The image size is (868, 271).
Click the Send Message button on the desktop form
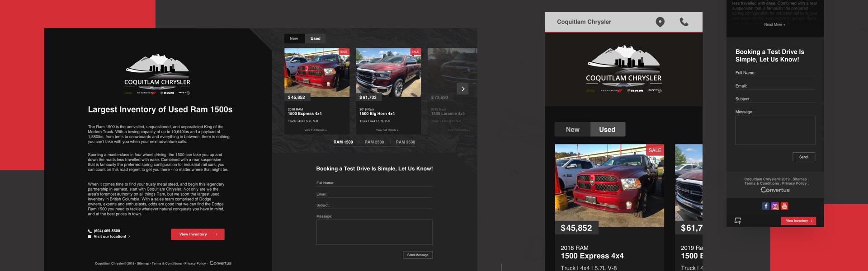point(418,255)
